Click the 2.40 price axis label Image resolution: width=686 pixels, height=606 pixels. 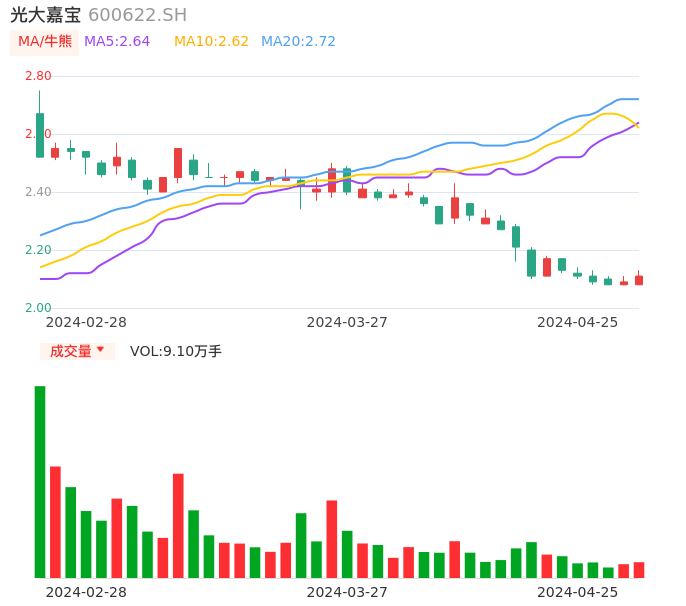[x=38, y=192]
